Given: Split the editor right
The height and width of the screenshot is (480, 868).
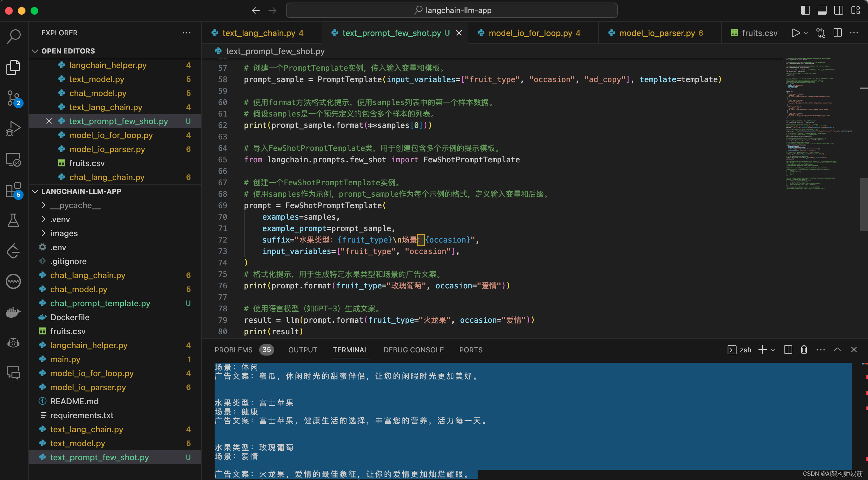Looking at the screenshot, I should click(x=838, y=33).
